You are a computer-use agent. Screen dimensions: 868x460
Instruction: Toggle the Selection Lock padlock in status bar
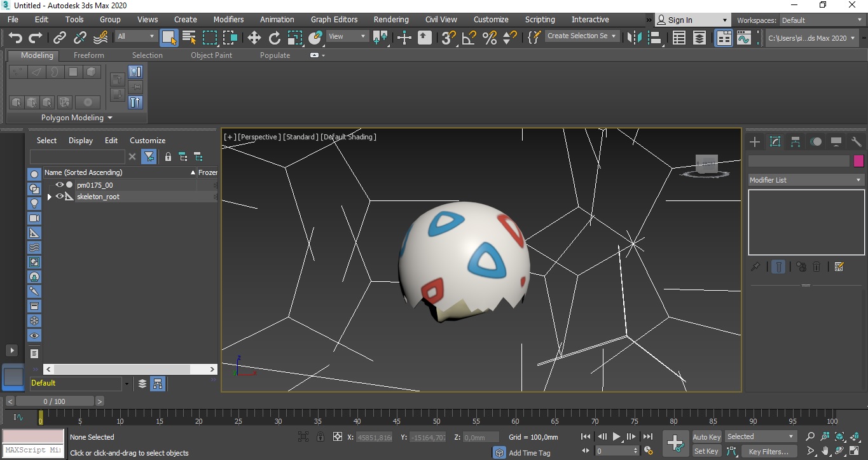coord(320,437)
